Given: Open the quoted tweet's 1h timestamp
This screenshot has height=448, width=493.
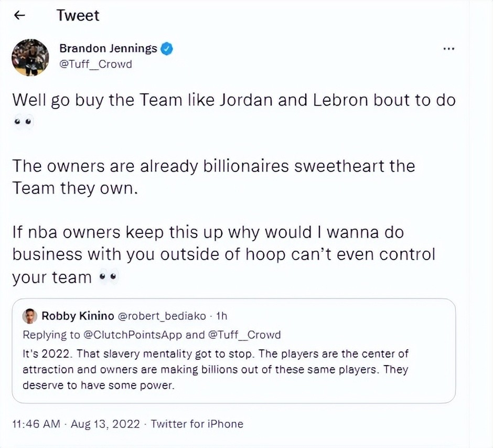Looking at the screenshot, I should 222,316.
